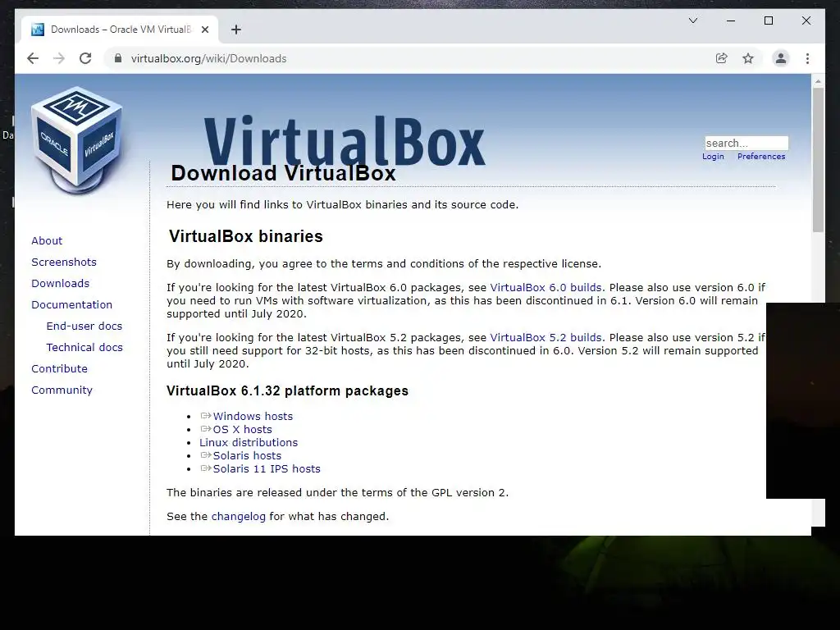
Task: Open the Chrome profile avatar
Action: point(781,58)
